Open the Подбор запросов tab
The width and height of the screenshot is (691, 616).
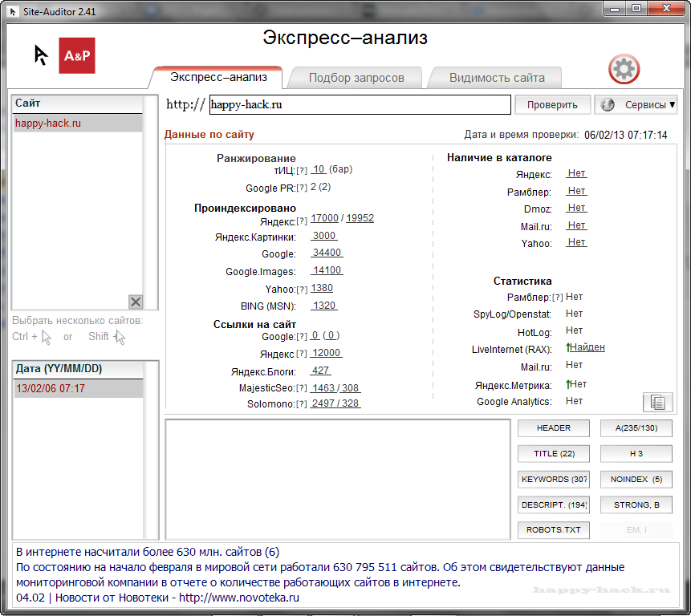pyautogui.click(x=356, y=78)
